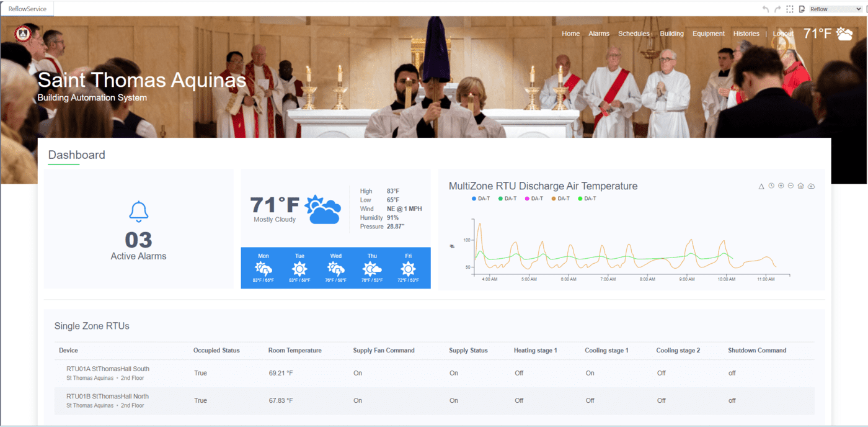Toggle the dark green DA-T legend series
The width and height of the screenshot is (868, 427).
(508, 199)
